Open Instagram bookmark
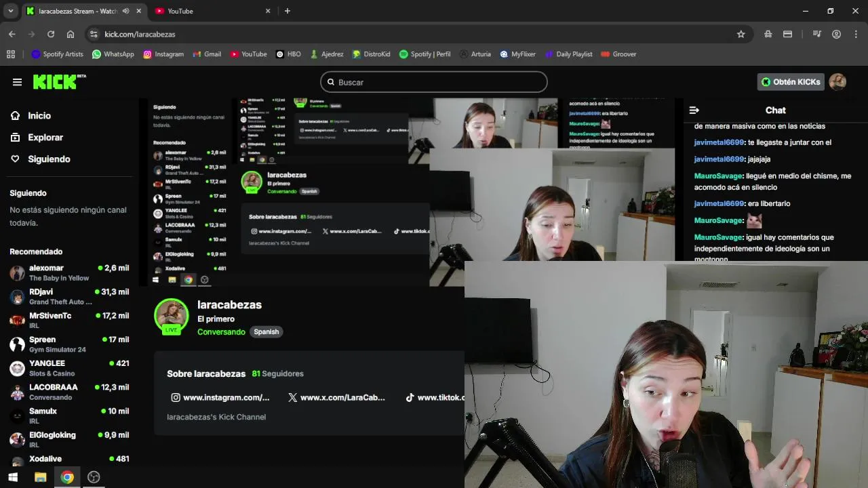The height and width of the screenshot is (488, 868). coord(163,54)
